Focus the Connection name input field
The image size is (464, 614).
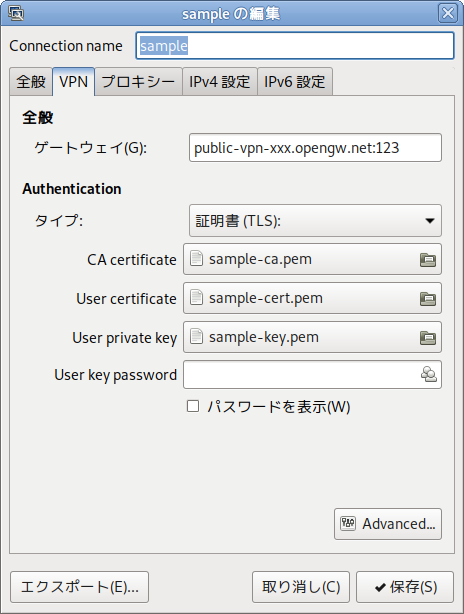(x=295, y=46)
